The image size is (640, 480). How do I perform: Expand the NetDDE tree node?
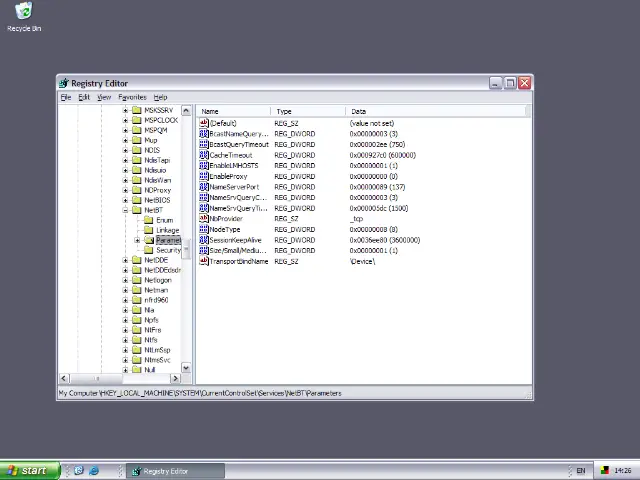[125, 260]
